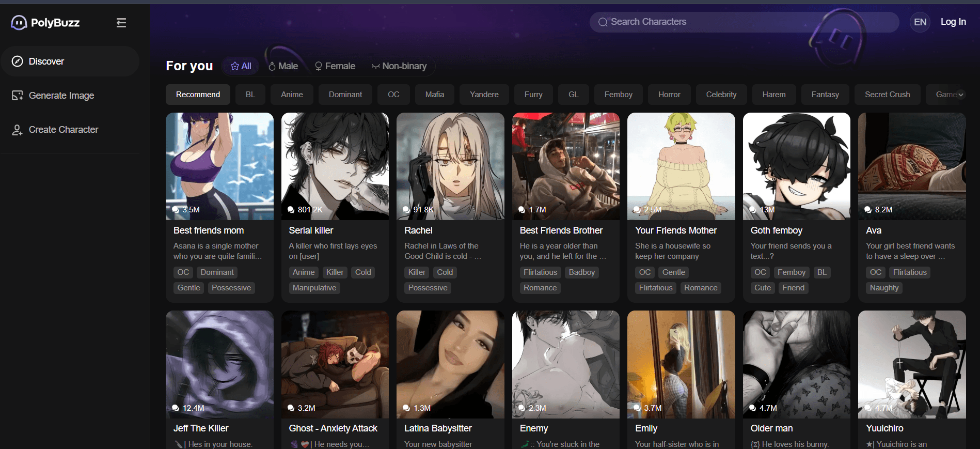Click the Cute tag on Goth femboy
980x449 pixels.
[x=763, y=288]
